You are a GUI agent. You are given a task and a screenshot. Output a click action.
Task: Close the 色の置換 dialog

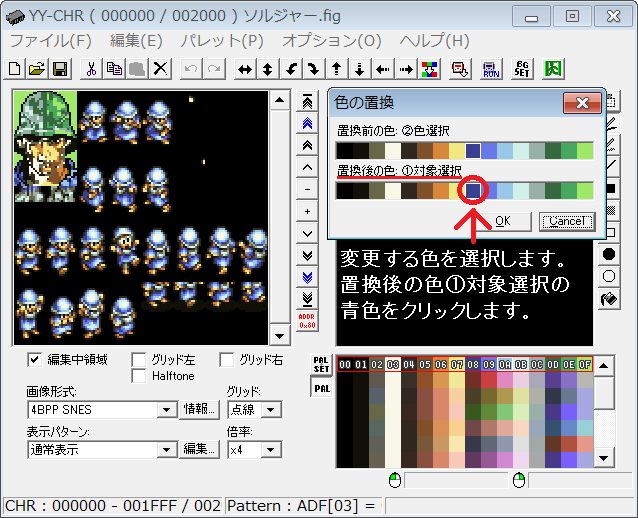pyautogui.click(x=582, y=103)
